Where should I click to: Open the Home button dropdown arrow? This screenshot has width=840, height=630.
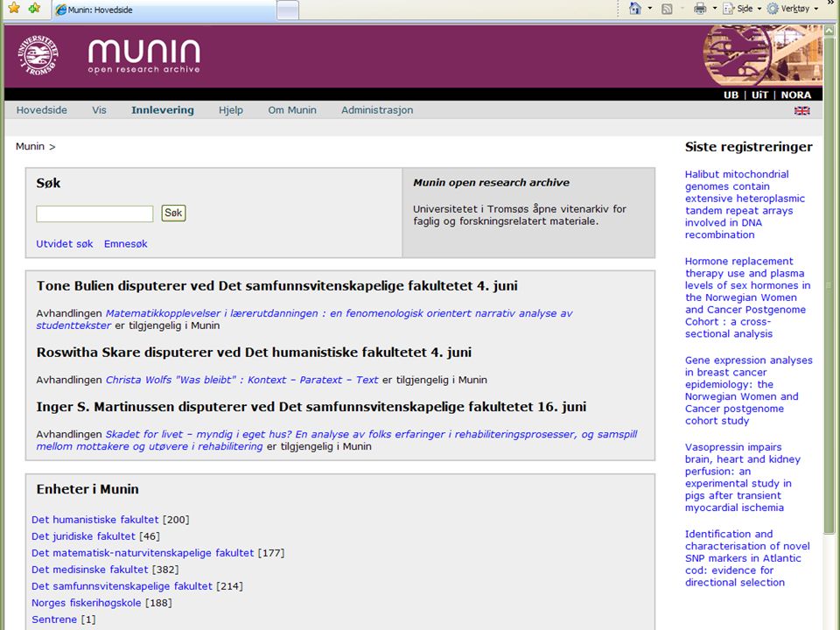click(650, 9)
